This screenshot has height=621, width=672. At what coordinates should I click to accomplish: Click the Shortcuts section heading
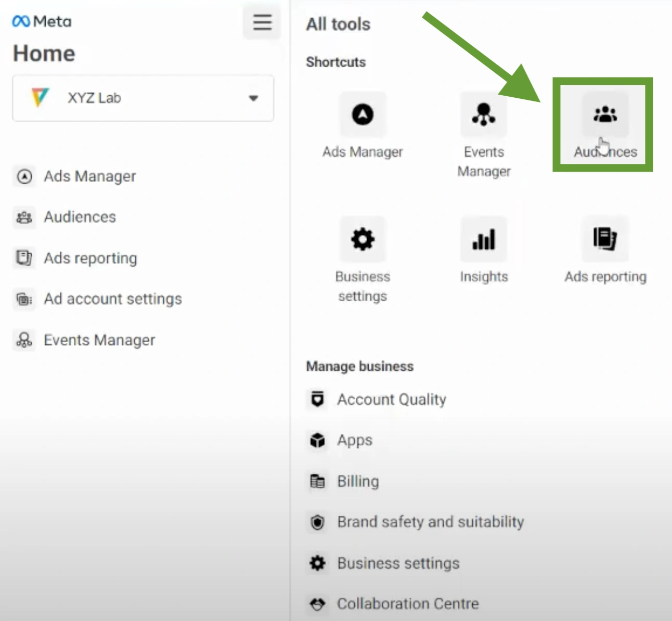click(x=336, y=62)
